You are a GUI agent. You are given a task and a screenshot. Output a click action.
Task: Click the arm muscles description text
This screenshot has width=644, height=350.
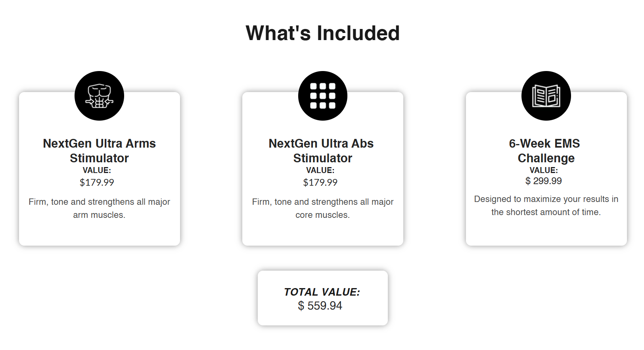point(99,208)
